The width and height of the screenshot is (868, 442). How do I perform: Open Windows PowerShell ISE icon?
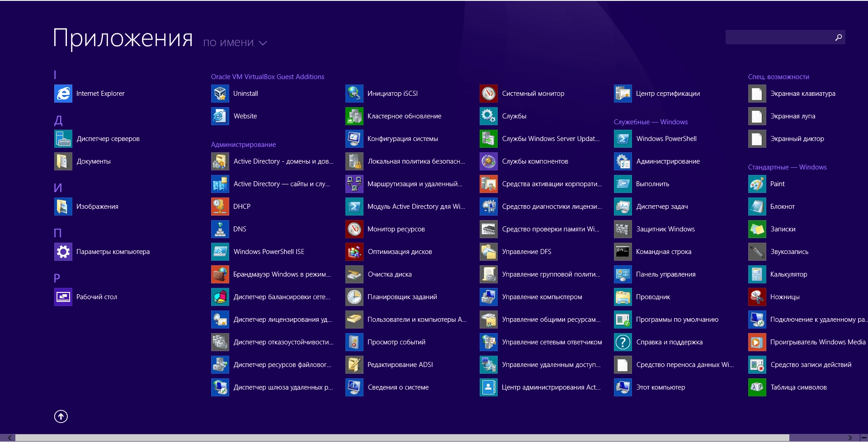[220, 252]
